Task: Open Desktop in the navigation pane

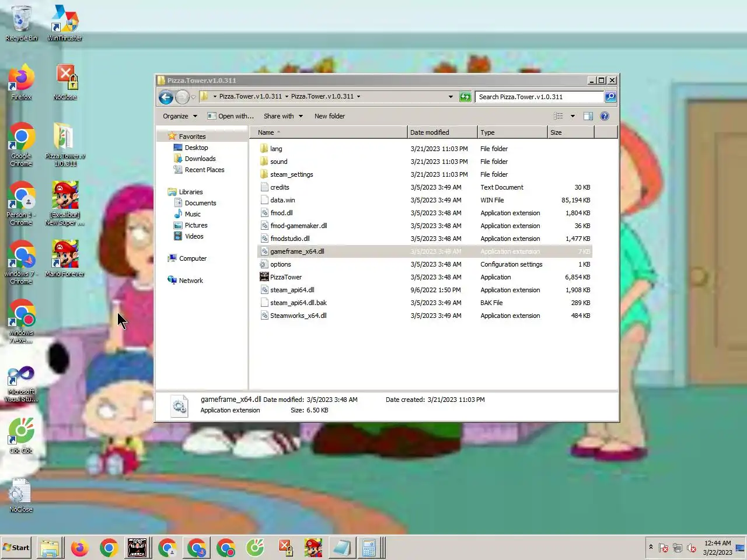Action: coord(196,148)
